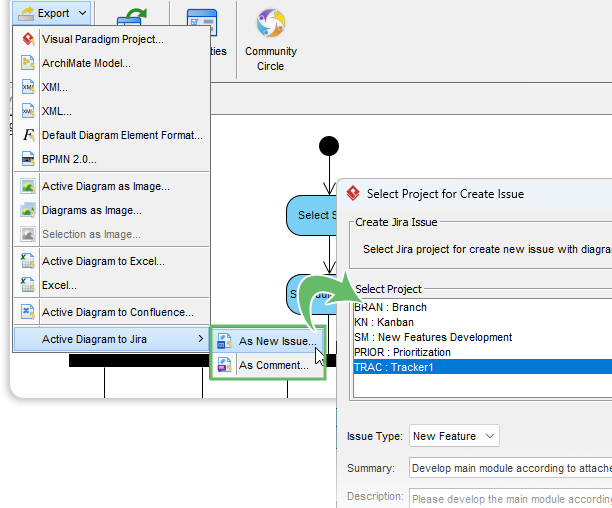
Task: Click As Comment submenu item
Action: (x=273, y=365)
